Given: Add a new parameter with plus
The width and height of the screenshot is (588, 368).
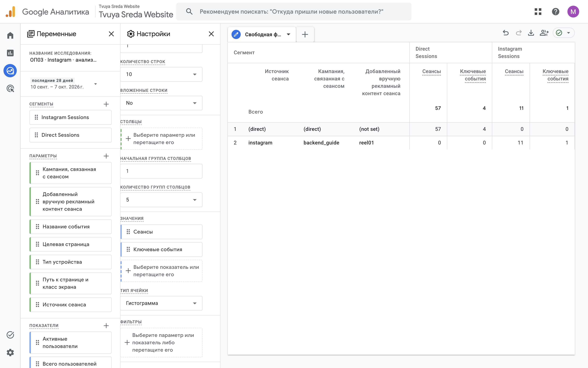Looking at the screenshot, I should tap(106, 156).
